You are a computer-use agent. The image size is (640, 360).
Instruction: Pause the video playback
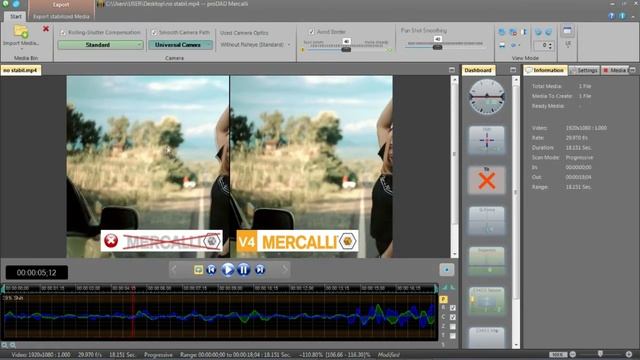[x=244, y=269]
